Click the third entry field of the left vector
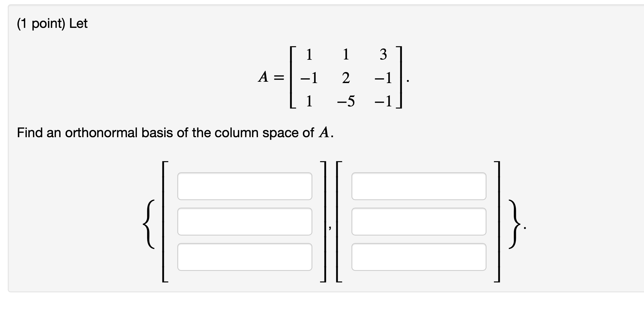The height and width of the screenshot is (310, 644). point(245,257)
